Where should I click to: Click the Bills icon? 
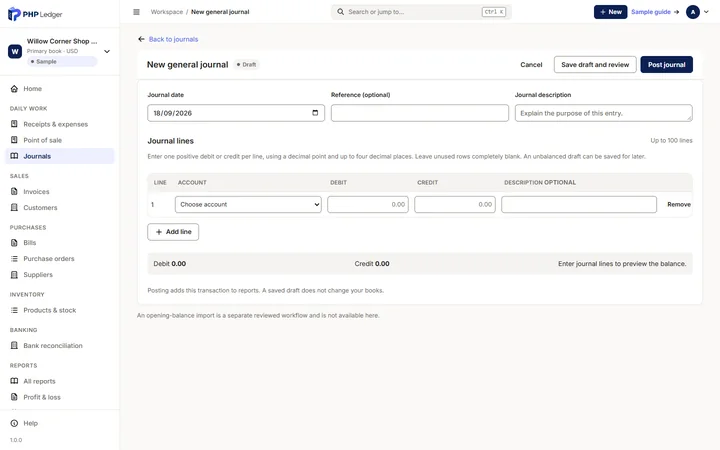[x=14, y=242]
